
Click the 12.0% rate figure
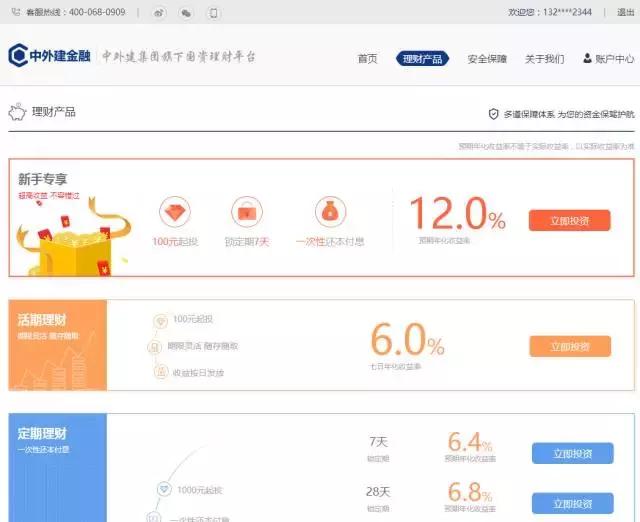coord(458,213)
